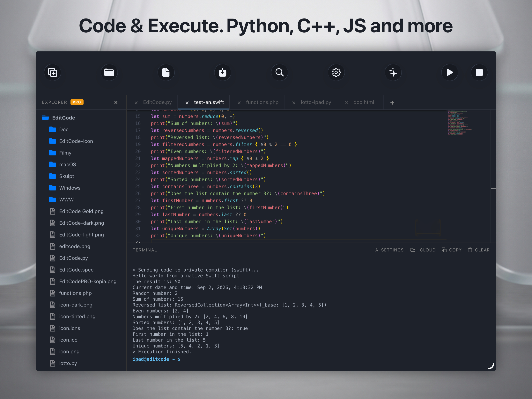Open folder using the toolbar folder icon

(109, 72)
